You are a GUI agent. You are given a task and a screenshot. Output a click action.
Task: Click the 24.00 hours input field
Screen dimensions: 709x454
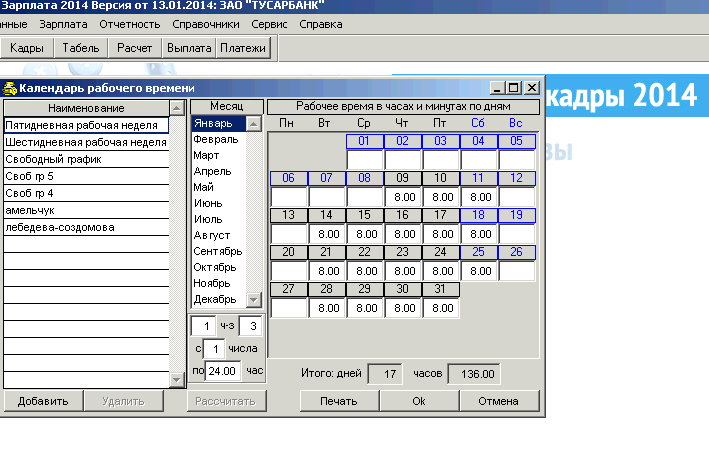click(223, 370)
